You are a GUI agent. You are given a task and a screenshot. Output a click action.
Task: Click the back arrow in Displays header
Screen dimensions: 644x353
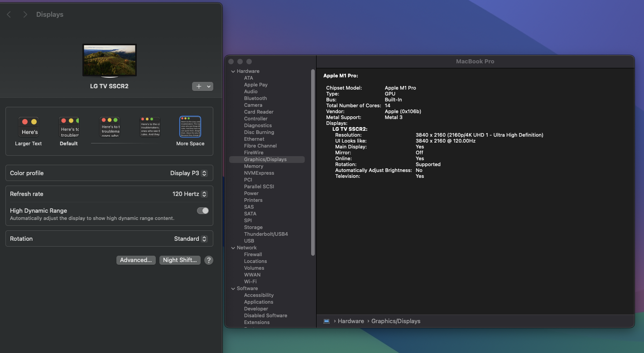9,14
